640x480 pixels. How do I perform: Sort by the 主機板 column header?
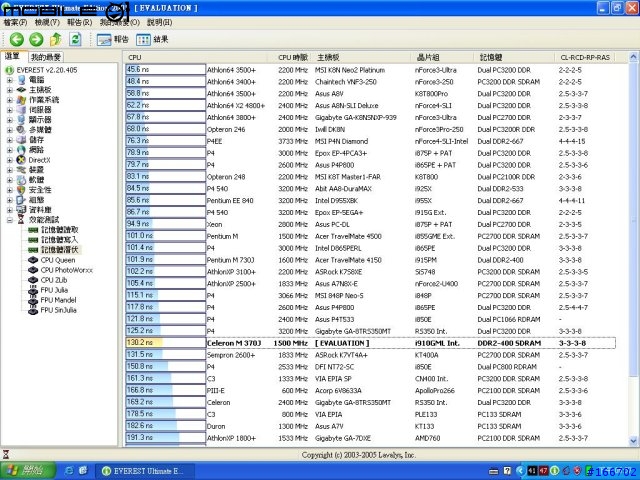(362, 58)
